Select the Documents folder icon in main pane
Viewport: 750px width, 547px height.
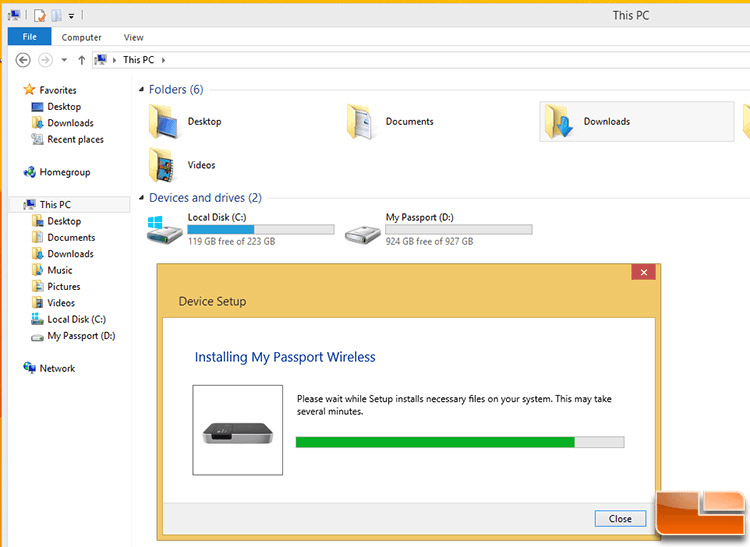pyautogui.click(x=361, y=121)
